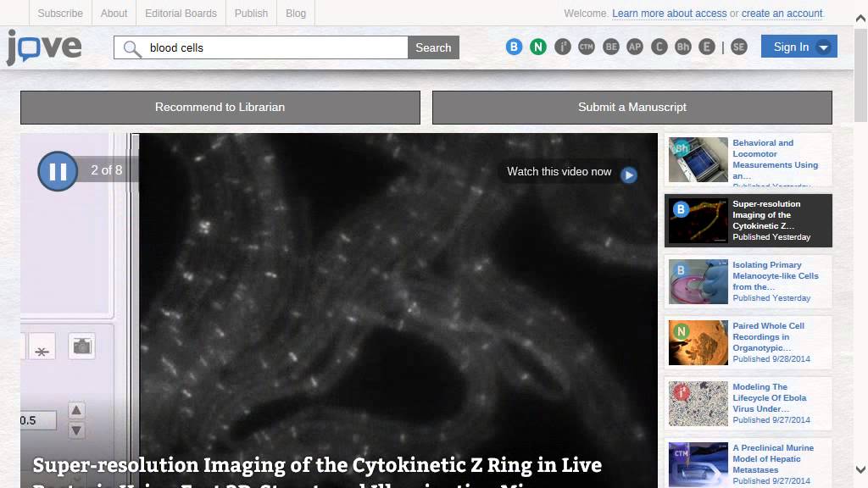The image size is (868, 488).
Task: Click the large Super-resolution Imaging video headline
Action: [317, 471]
